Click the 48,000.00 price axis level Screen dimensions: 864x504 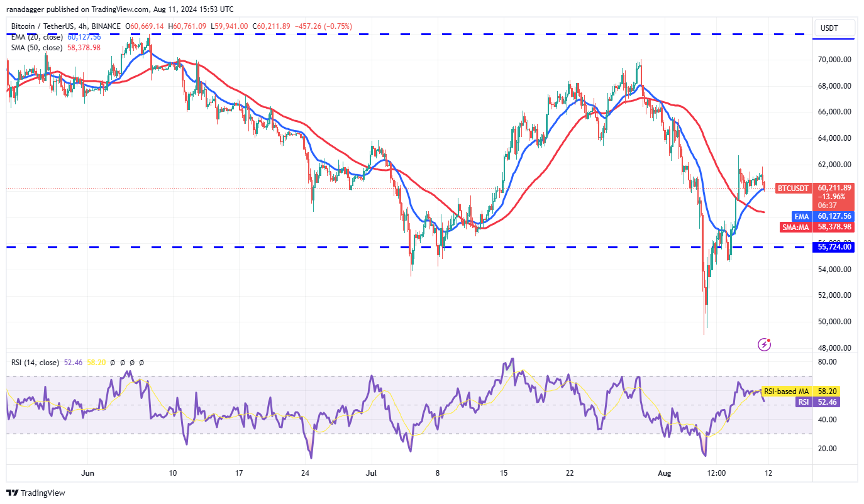(x=834, y=348)
